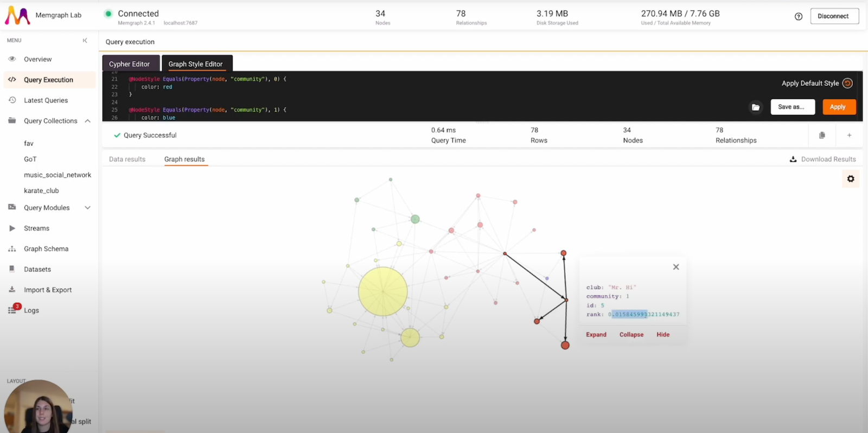Collapse Query Collections chevron
868x433 pixels.
87,121
